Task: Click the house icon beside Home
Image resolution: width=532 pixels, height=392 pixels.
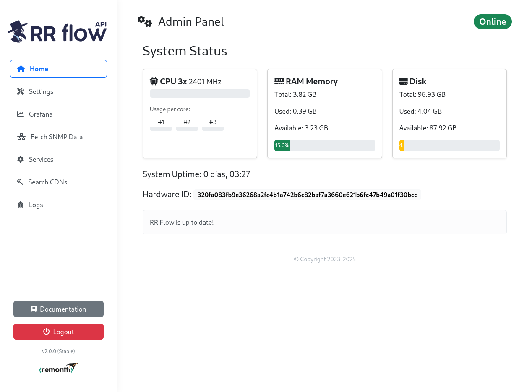Action: [21, 69]
